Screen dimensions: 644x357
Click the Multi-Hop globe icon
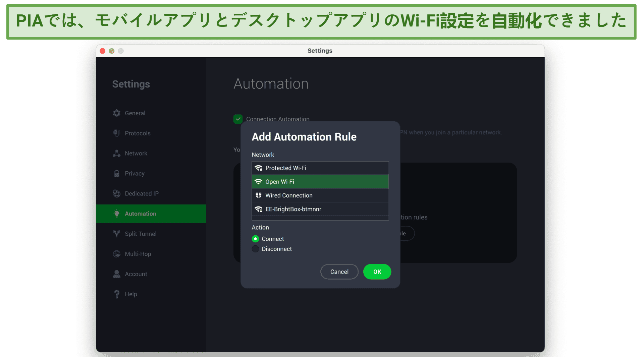coord(116,254)
